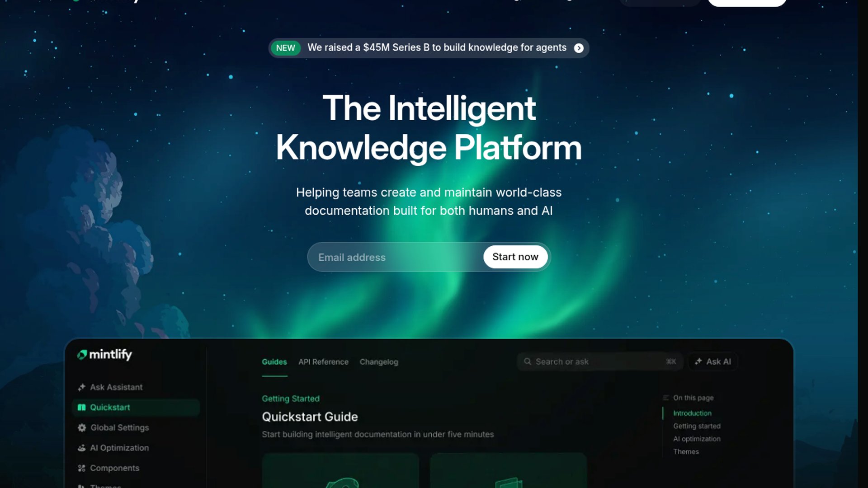
Task: Click the Ask AI sparkle button
Action: 713,361
